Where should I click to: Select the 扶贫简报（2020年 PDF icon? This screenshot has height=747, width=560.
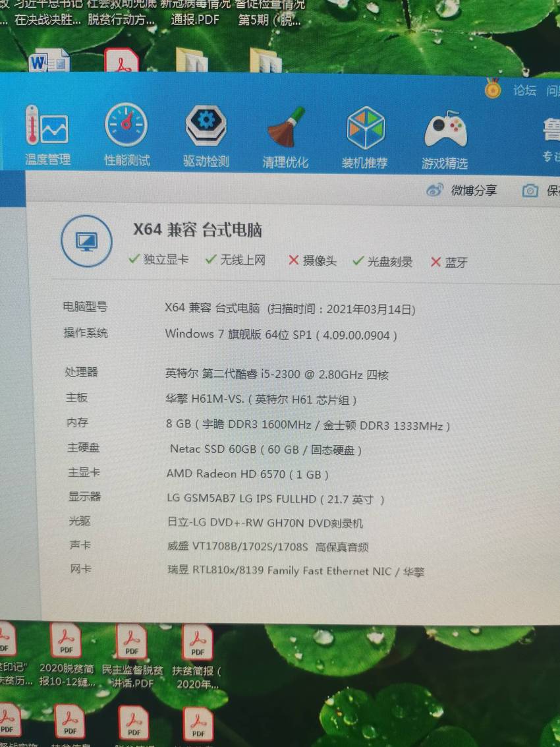click(197, 657)
